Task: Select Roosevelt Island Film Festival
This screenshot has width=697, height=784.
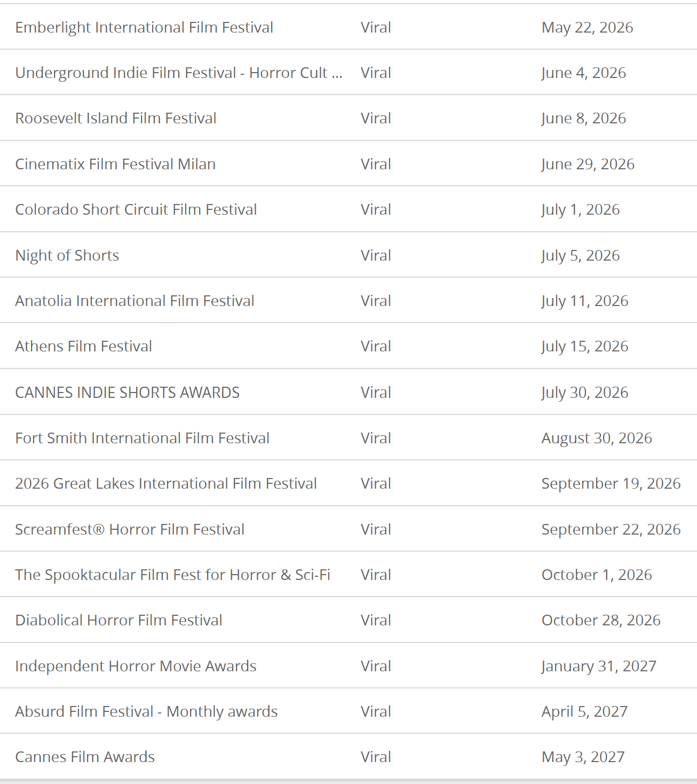Action: 116,118
